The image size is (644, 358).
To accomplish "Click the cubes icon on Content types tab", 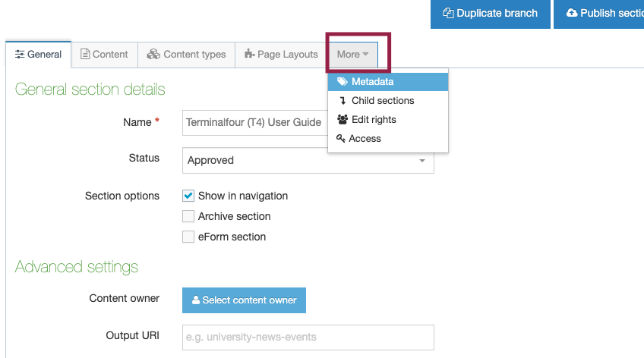I will pyautogui.click(x=153, y=54).
